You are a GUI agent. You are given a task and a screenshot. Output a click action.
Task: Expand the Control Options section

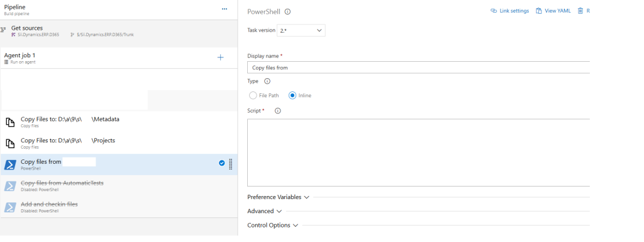click(x=273, y=226)
